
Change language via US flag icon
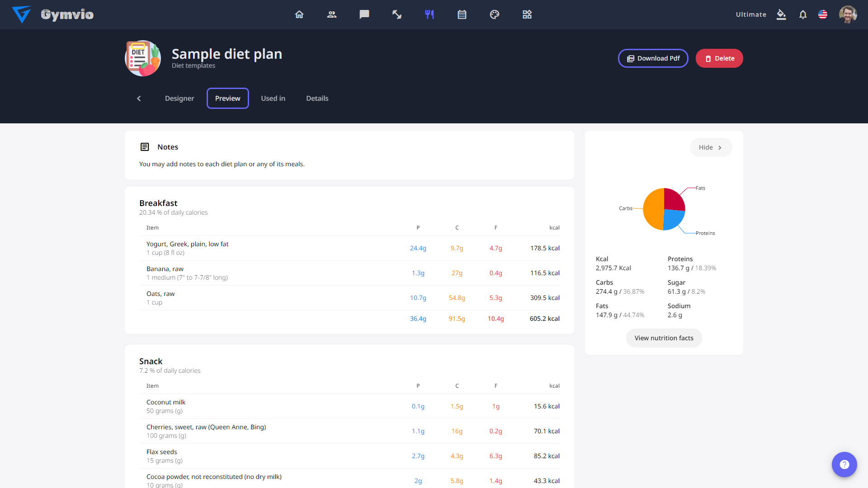(823, 14)
